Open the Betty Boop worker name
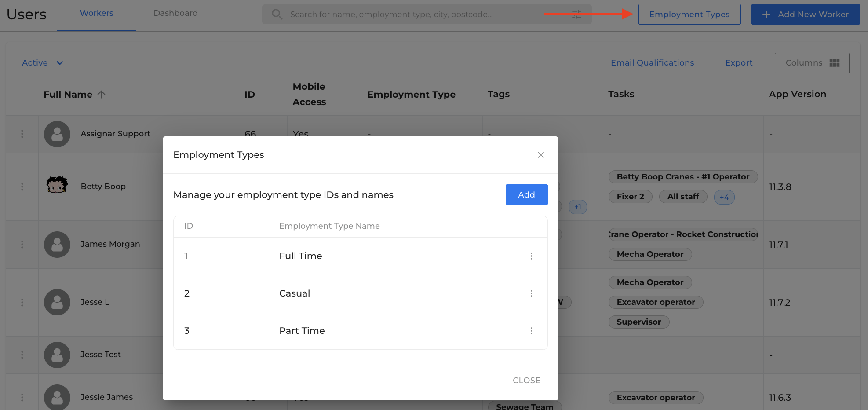This screenshot has height=410, width=868. (x=103, y=187)
